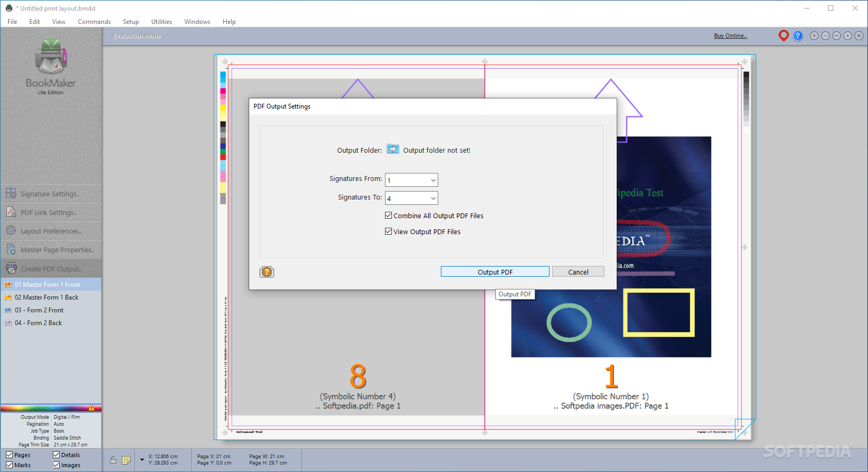
Task: Click the rainbow color spectrum bar
Action: [51, 408]
